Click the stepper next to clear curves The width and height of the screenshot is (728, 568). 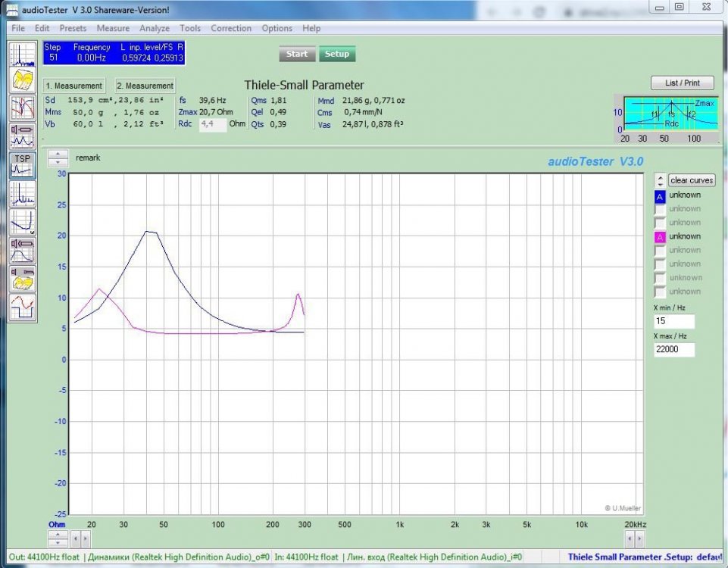click(660, 180)
